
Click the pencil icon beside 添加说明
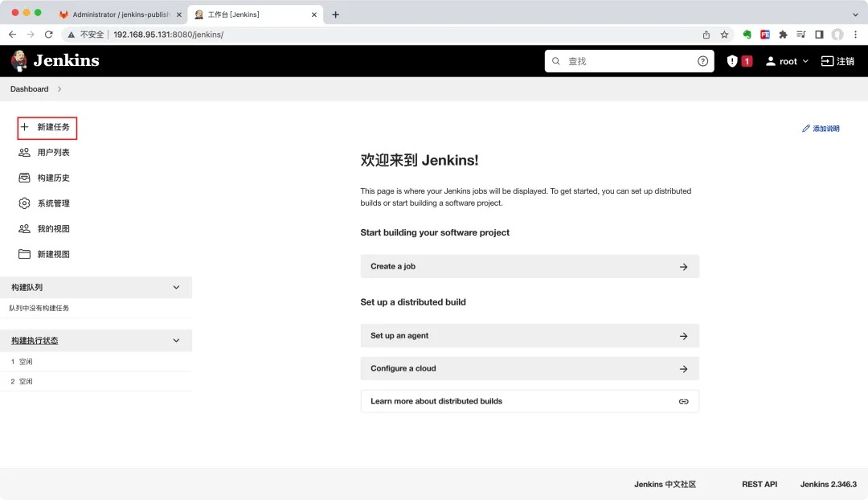click(806, 129)
